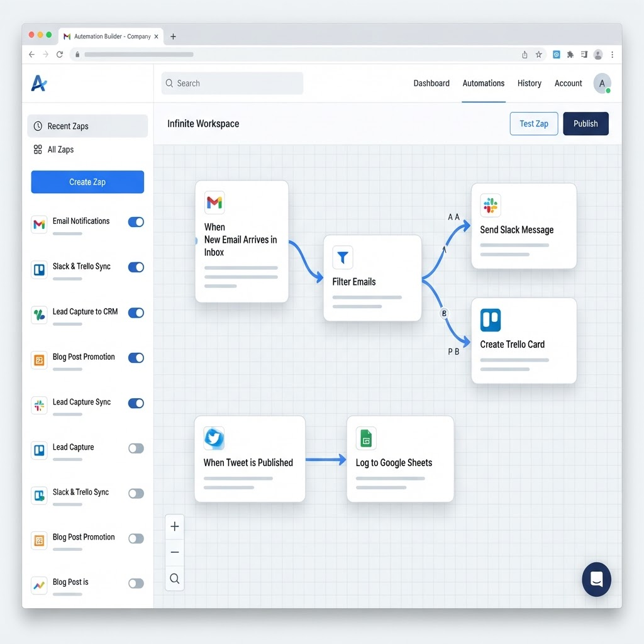The height and width of the screenshot is (644, 644).
Task: Select the When Tweet is Published label
Action: pyautogui.click(x=248, y=463)
